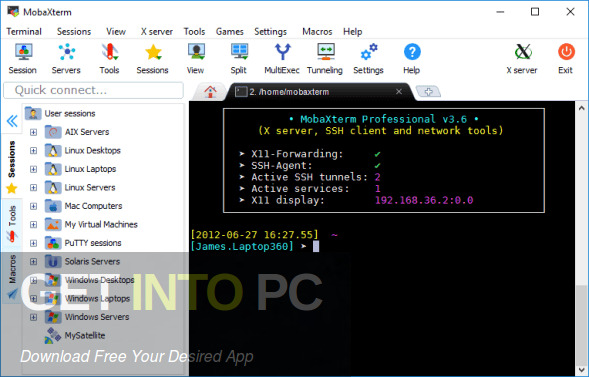The image size is (589, 377).
Task: Expand the Solaris Servers tree node
Action: (x=33, y=261)
